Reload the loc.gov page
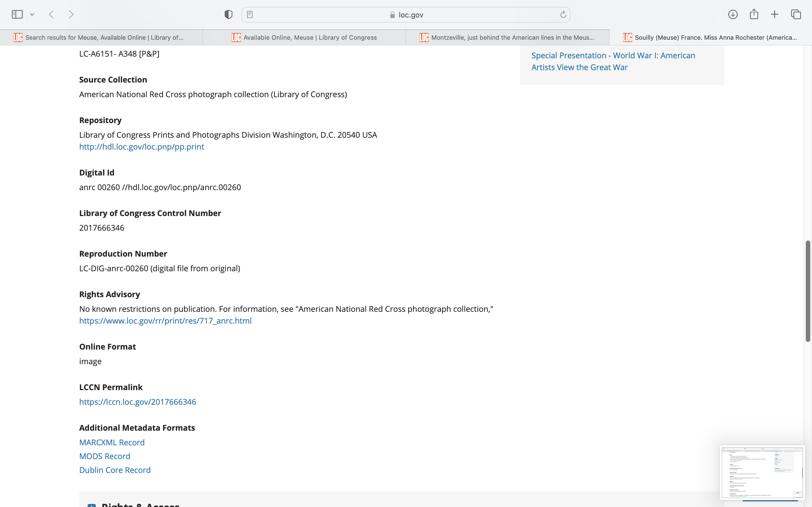 coord(563,14)
